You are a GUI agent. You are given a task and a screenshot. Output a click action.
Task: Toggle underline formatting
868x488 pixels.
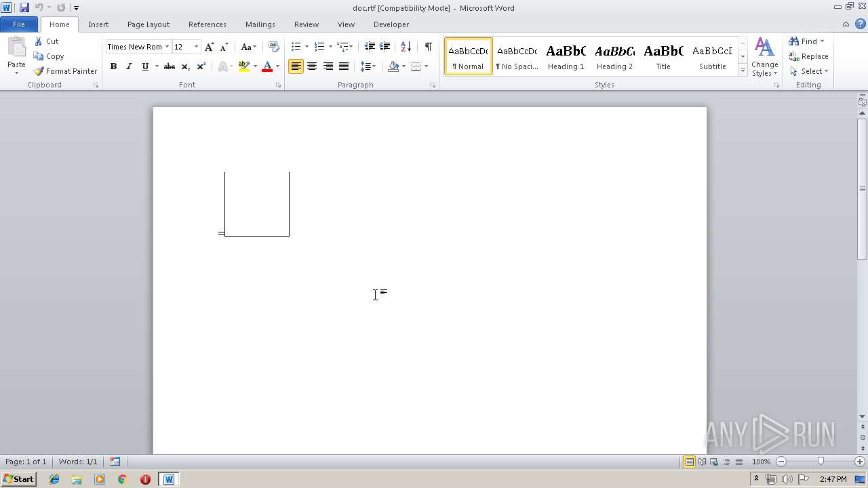pyautogui.click(x=144, y=66)
